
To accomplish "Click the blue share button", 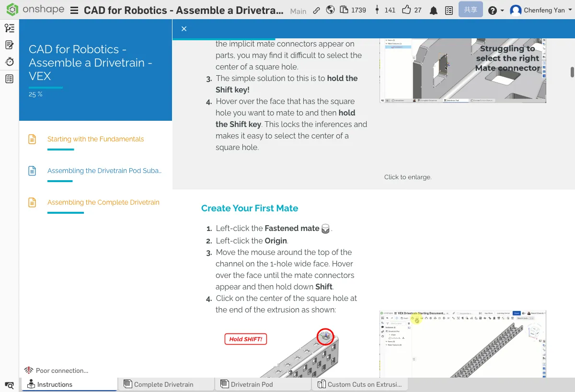I will [x=470, y=10].
